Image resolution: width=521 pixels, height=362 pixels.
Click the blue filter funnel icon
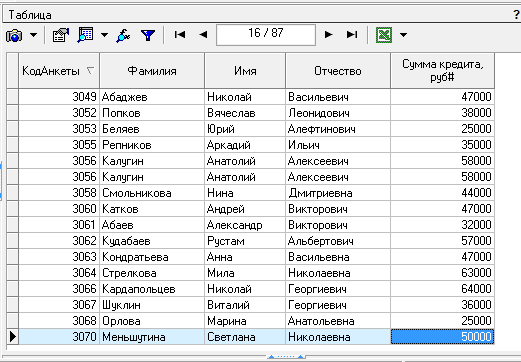(148, 35)
